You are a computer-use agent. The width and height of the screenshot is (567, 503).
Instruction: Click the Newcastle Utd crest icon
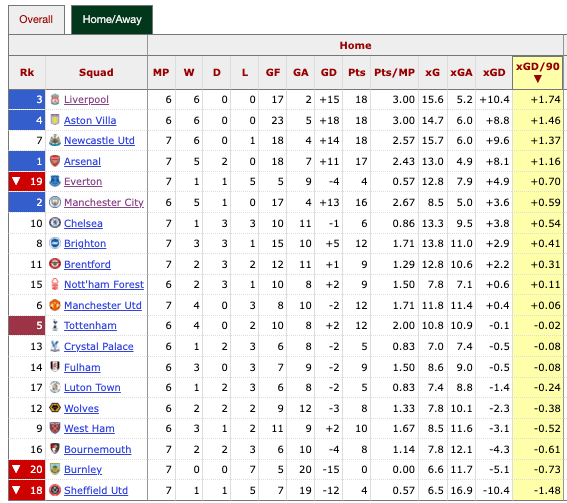(x=55, y=140)
